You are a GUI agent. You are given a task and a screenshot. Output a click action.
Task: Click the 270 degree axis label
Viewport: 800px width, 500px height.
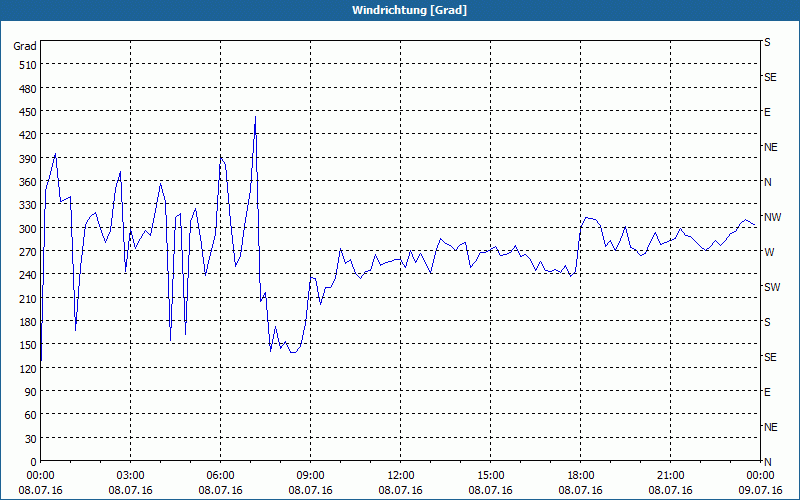coord(29,252)
